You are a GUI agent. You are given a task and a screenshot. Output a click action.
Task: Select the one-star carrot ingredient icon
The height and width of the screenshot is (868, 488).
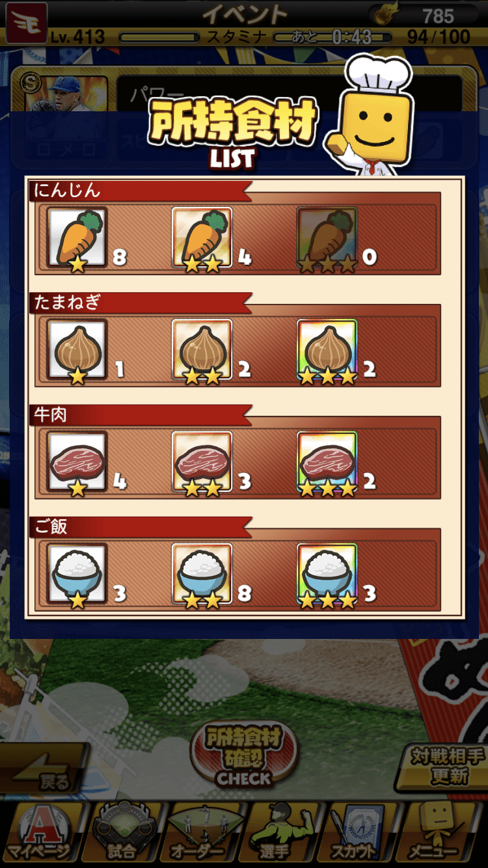77,238
